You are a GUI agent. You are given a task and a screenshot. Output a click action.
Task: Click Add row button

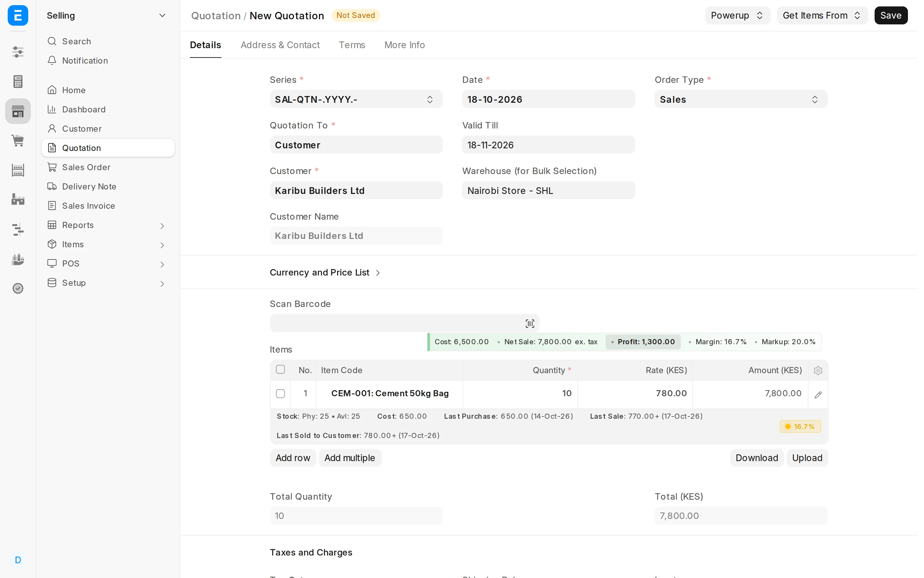point(293,458)
